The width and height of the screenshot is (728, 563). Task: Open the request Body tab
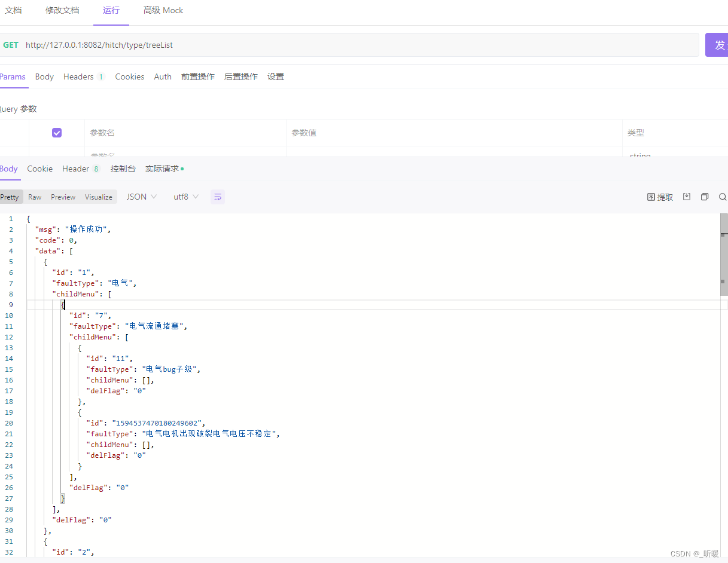[x=44, y=77]
